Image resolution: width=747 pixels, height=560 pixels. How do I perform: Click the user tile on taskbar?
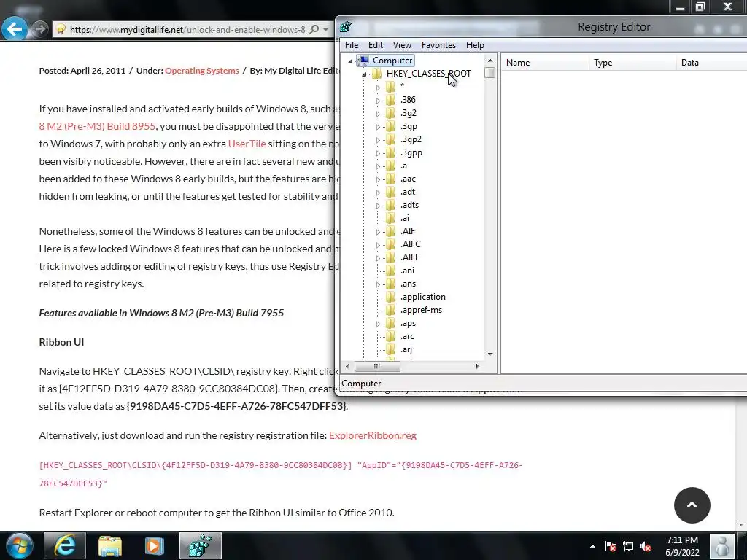[721, 545]
